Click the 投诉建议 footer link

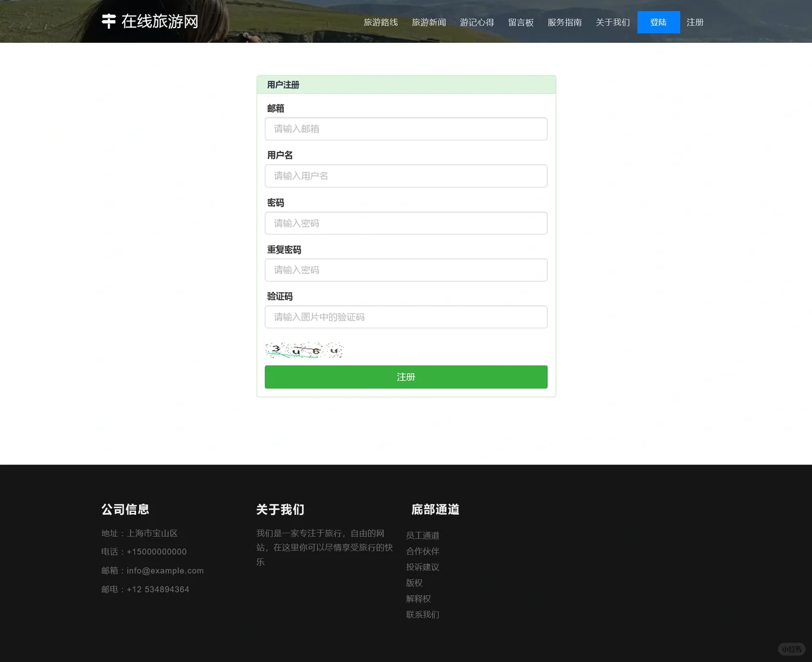(422, 566)
